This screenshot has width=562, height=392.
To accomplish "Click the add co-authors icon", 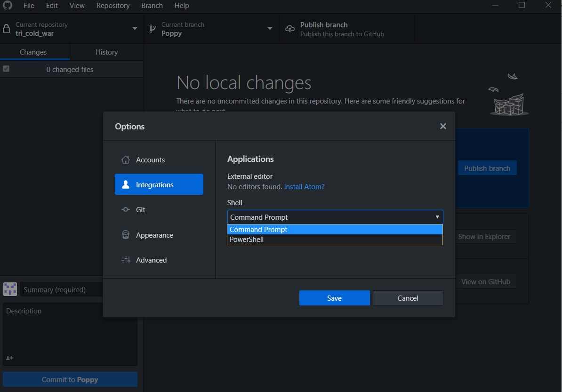I will tap(10, 358).
